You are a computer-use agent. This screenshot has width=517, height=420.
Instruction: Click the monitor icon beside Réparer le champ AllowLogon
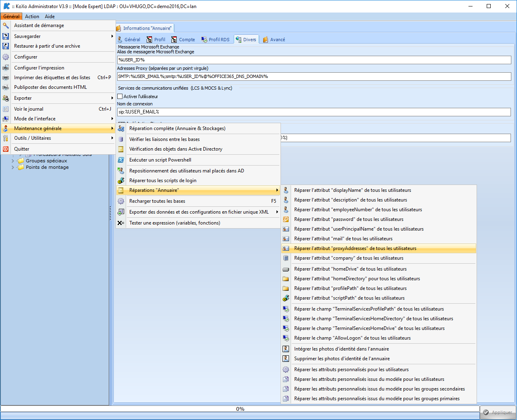tap(286, 338)
